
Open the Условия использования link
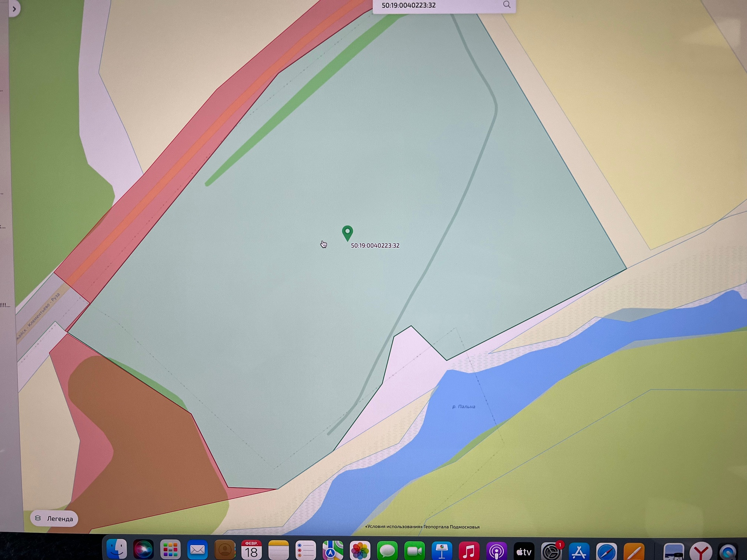[394, 527]
